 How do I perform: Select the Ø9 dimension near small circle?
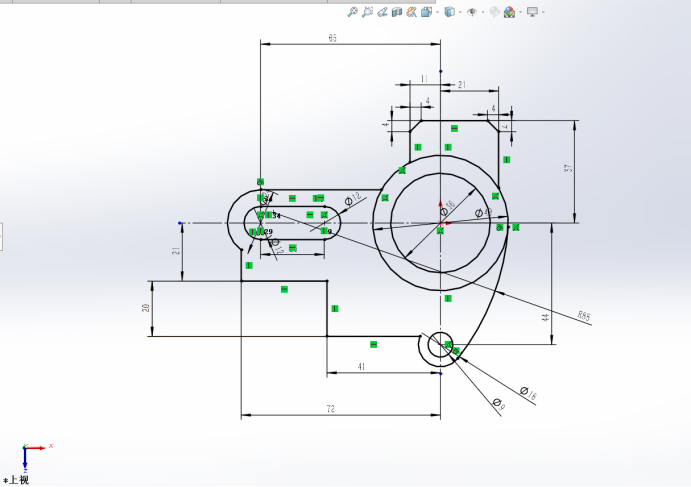[499, 403]
